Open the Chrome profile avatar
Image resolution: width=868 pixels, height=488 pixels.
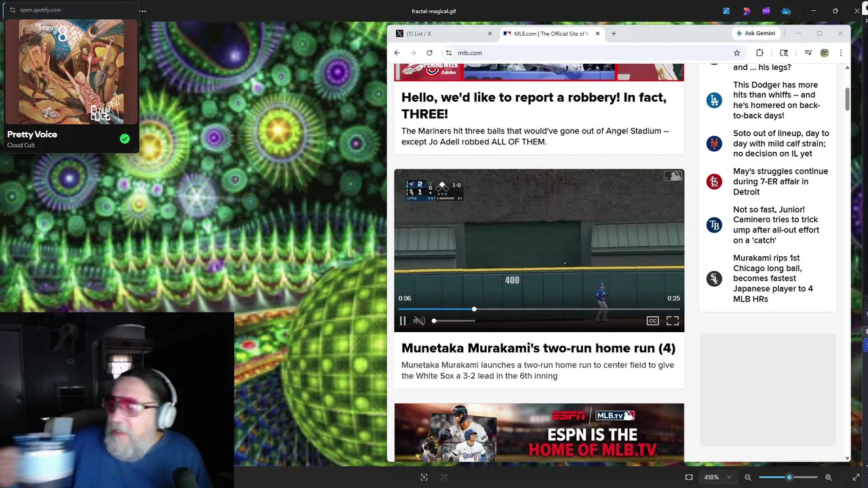pos(825,53)
